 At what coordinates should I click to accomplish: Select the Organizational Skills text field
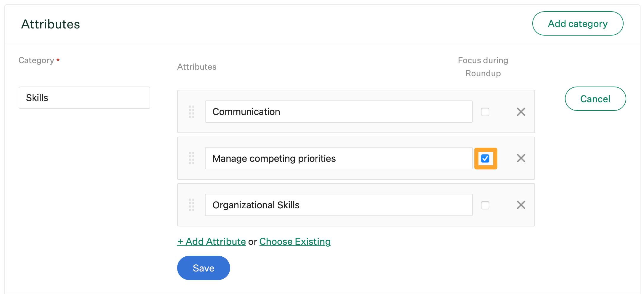(339, 205)
